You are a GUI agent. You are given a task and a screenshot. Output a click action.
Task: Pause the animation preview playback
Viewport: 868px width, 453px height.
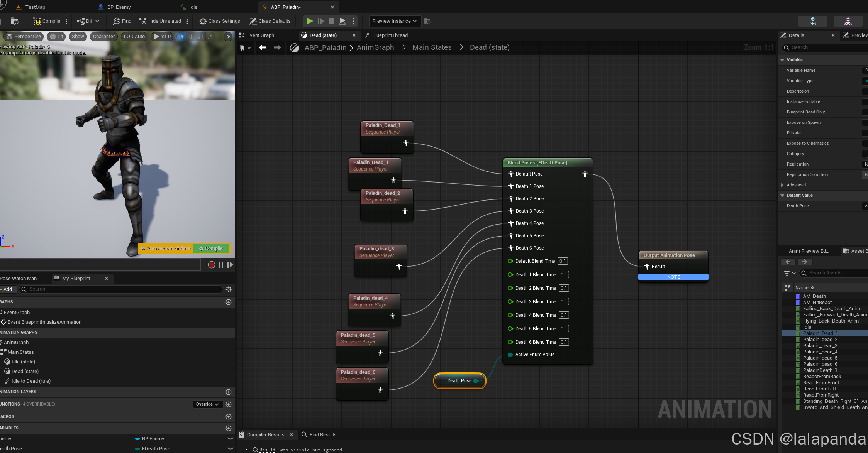pyautogui.click(x=221, y=265)
